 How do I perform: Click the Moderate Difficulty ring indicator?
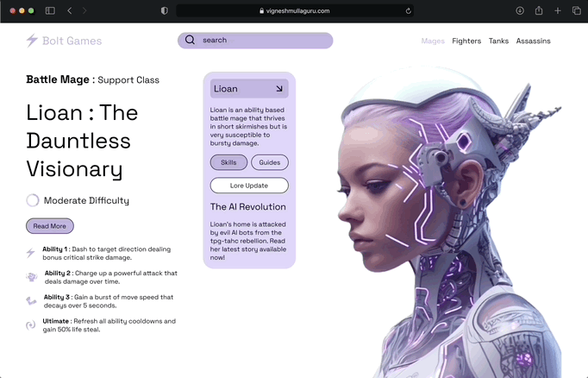(33, 200)
